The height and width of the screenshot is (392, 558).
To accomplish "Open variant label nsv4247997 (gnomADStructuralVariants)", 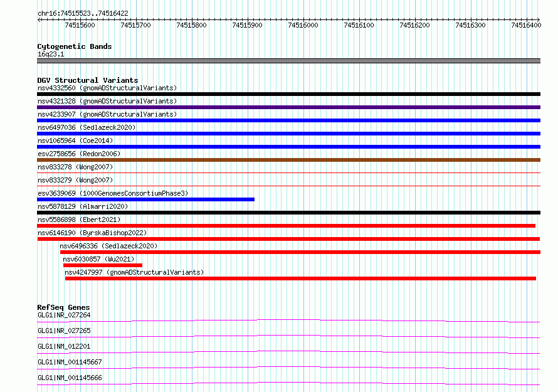I will click(x=134, y=272).
